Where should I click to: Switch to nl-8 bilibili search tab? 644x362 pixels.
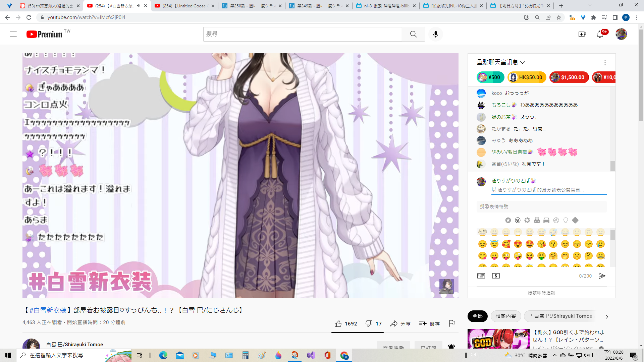click(386, 6)
